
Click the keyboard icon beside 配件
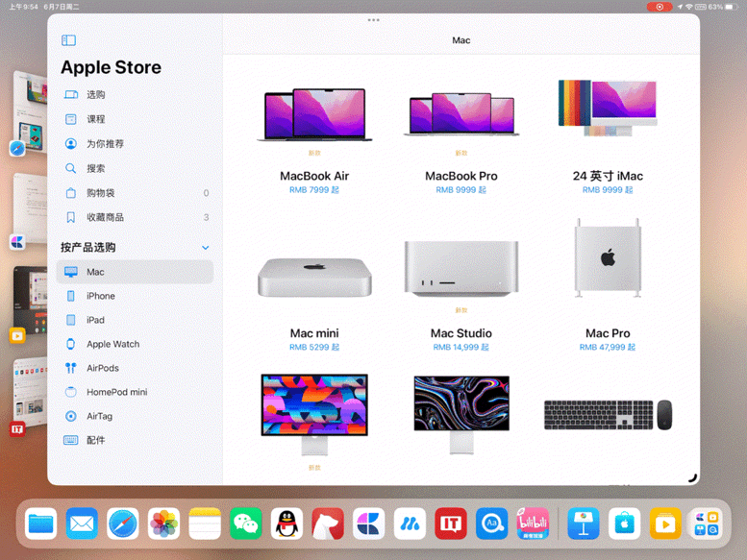coord(70,440)
